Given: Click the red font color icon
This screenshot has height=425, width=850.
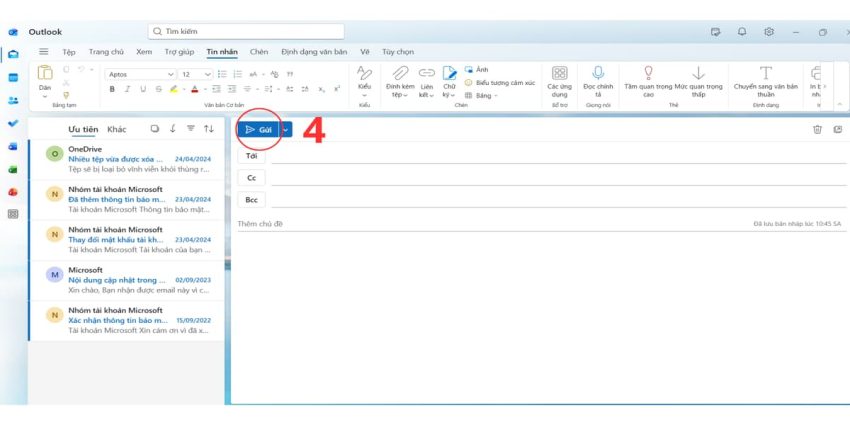Looking at the screenshot, I should click(194, 89).
